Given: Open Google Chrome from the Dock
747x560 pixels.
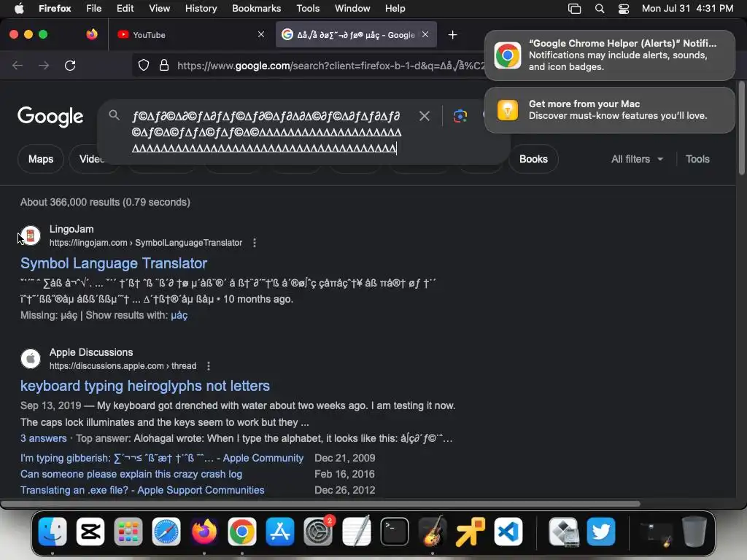Looking at the screenshot, I should click(x=242, y=532).
